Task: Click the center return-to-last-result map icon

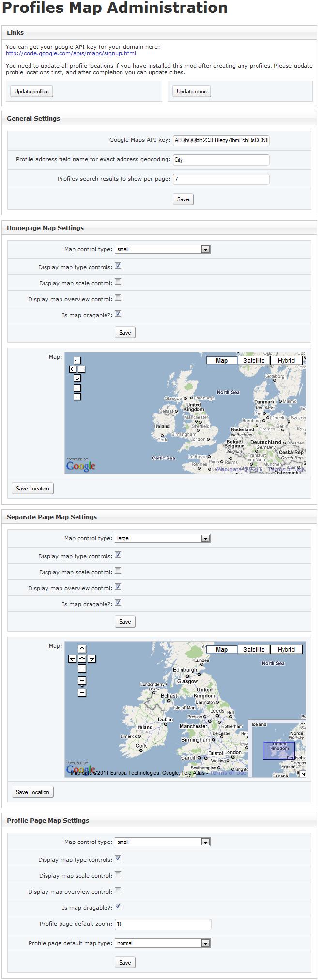Action: [x=82, y=658]
